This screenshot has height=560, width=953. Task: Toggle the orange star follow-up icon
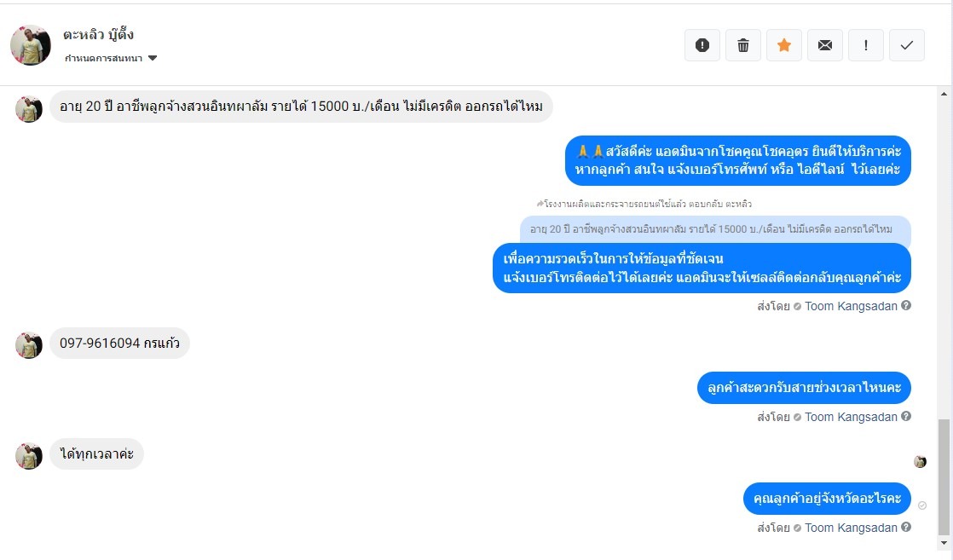tap(784, 45)
